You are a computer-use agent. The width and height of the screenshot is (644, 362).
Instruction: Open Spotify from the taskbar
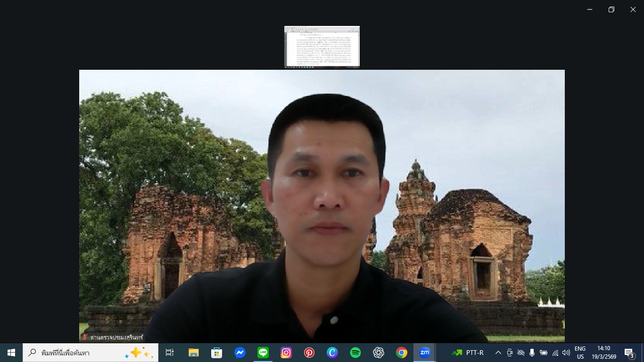tap(355, 352)
